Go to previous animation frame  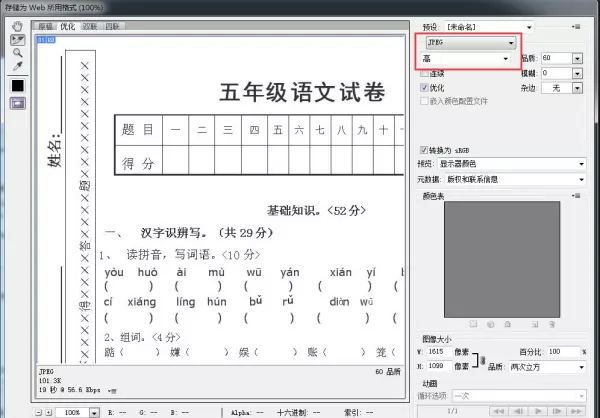click(x=518, y=411)
